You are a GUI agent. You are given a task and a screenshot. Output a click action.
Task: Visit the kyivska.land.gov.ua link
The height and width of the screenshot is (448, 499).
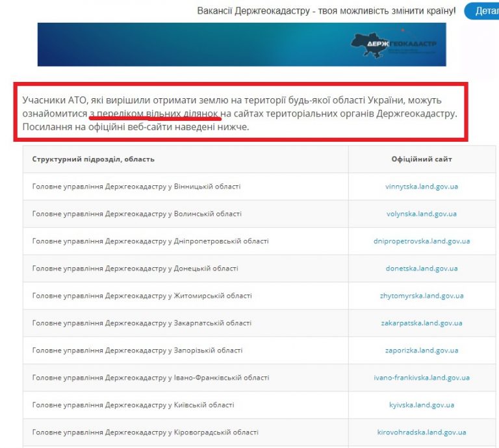tap(421, 405)
